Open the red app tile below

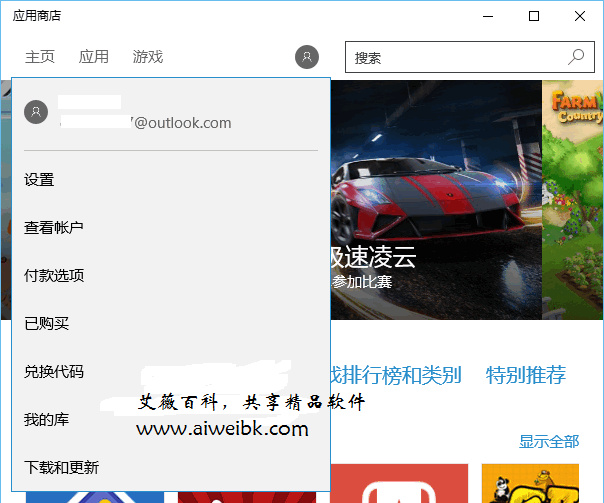click(x=399, y=483)
